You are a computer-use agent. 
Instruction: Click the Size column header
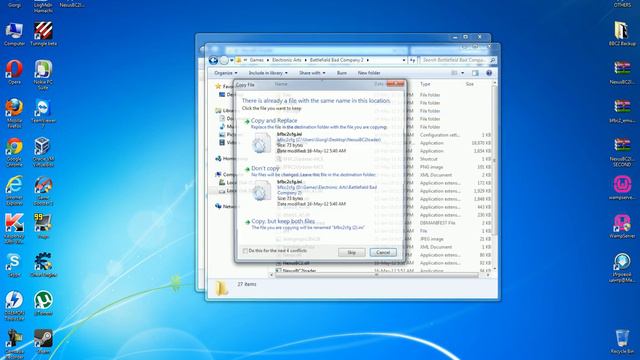point(470,84)
